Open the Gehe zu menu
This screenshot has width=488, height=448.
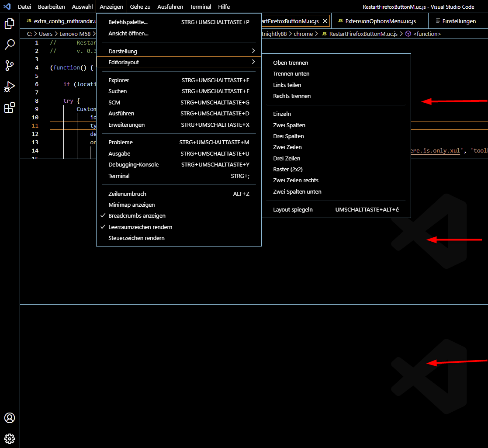pos(140,7)
